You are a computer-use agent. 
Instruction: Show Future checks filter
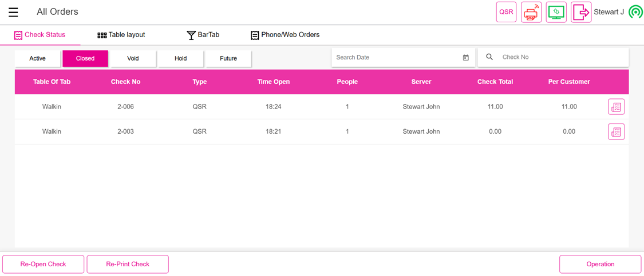228,58
